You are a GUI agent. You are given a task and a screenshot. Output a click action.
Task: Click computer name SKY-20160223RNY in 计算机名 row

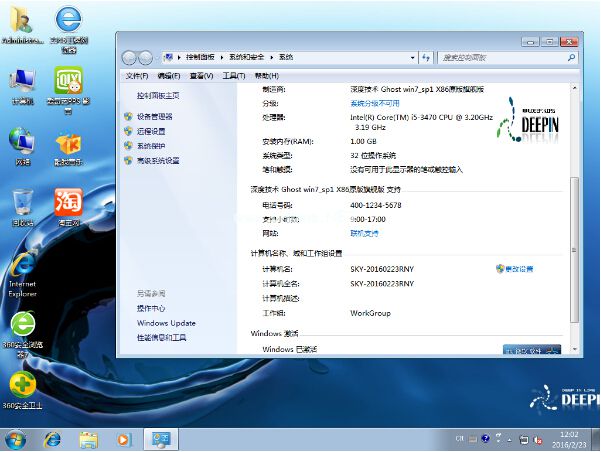(382, 270)
